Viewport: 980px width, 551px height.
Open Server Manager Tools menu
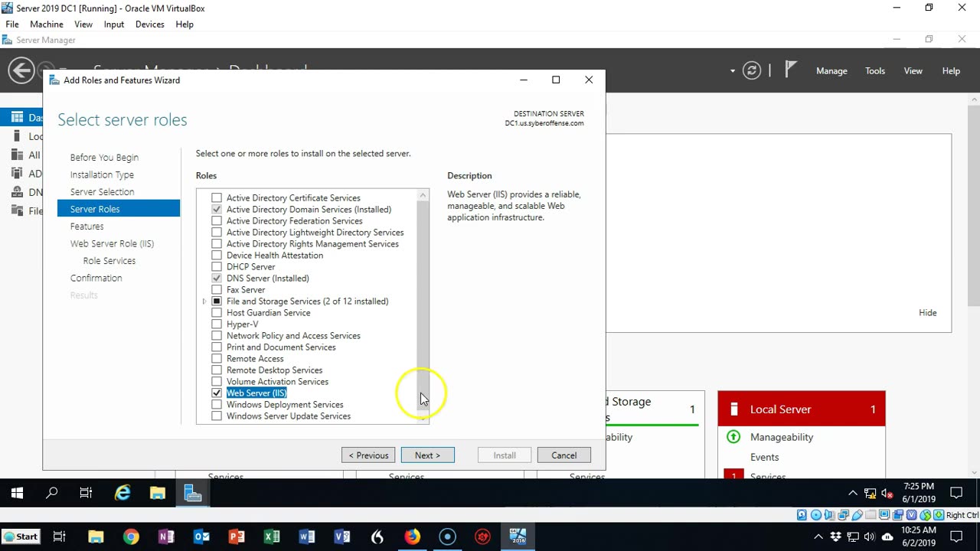point(875,71)
